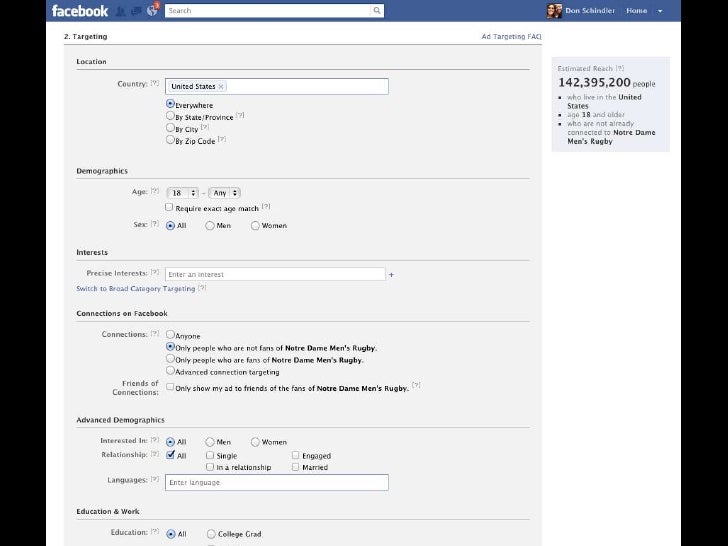Open the messages icon in header
Screen dimensions: 728x546
coord(136,11)
